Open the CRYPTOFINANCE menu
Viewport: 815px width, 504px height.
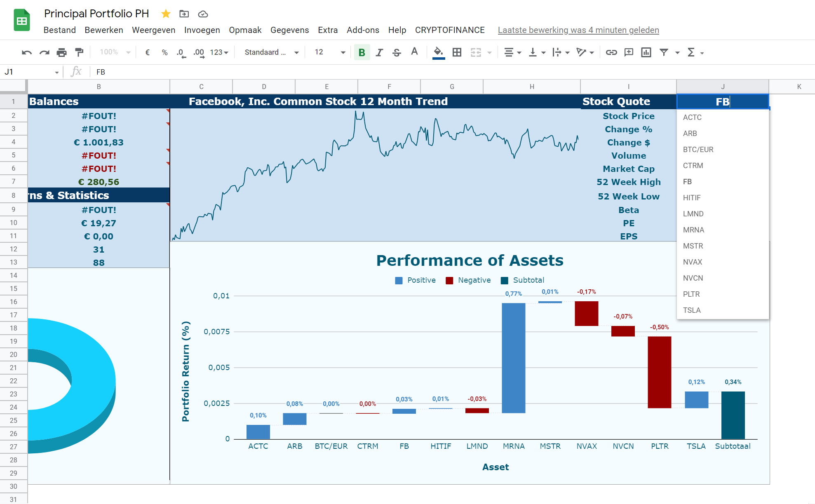[x=450, y=30]
